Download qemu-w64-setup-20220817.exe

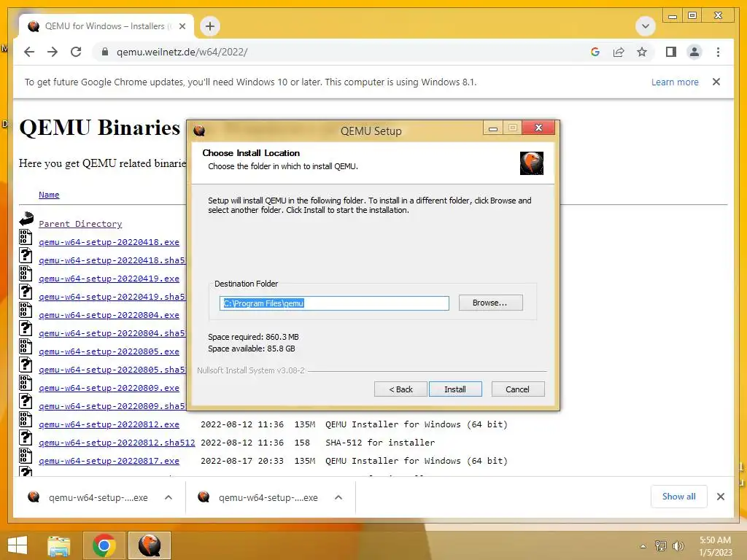click(109, 461)
